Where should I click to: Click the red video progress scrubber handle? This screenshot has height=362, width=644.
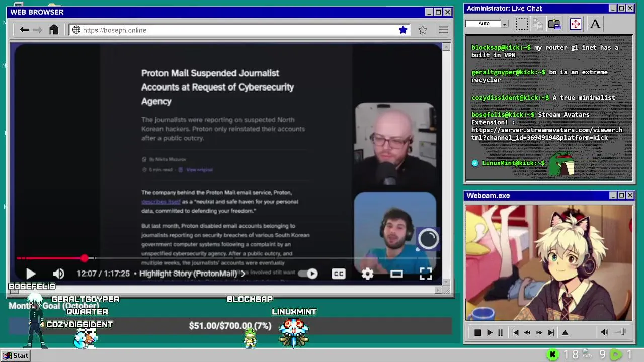coord(84,258)
